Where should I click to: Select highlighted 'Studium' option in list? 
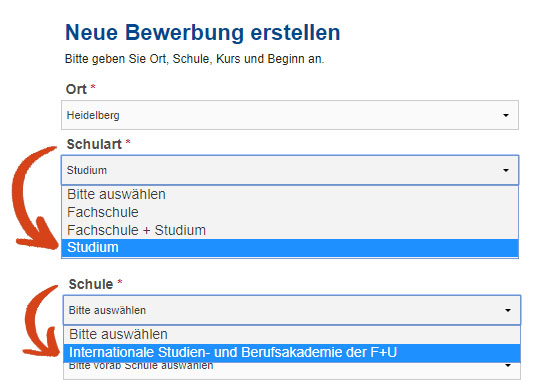pyautogui.click(x=290, y=248)
